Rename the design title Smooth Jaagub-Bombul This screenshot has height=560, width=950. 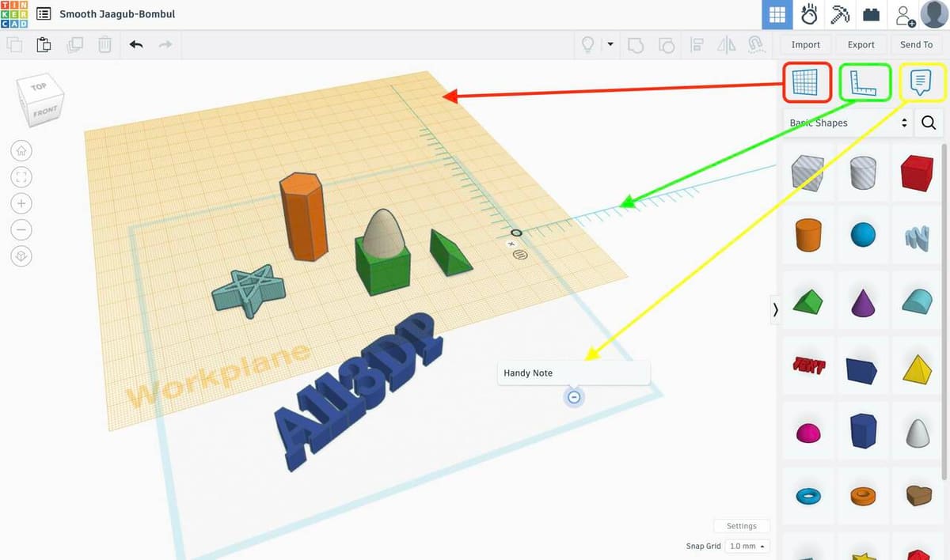click(x=117, y=14)
